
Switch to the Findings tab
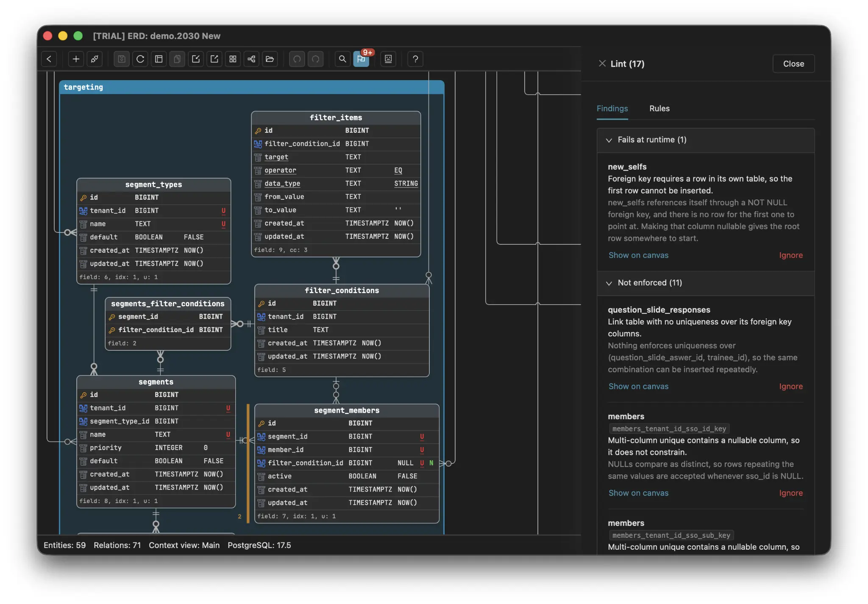click(612, 109)
